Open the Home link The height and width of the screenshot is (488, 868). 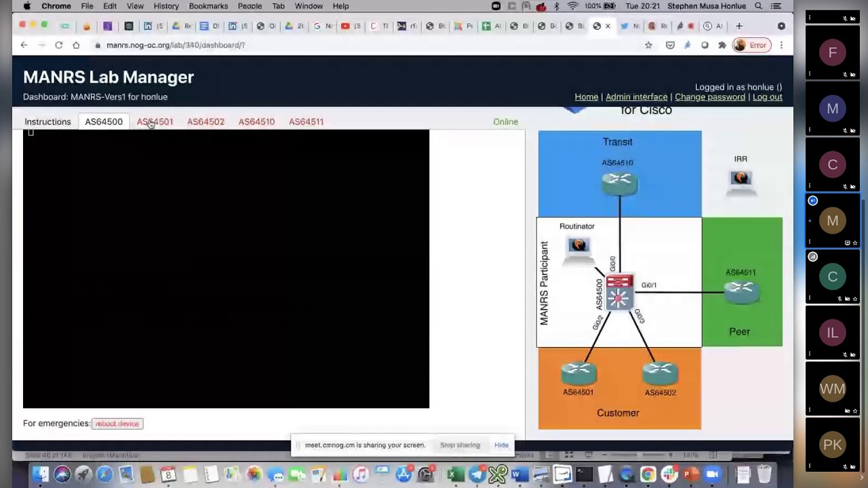(587, 97)
